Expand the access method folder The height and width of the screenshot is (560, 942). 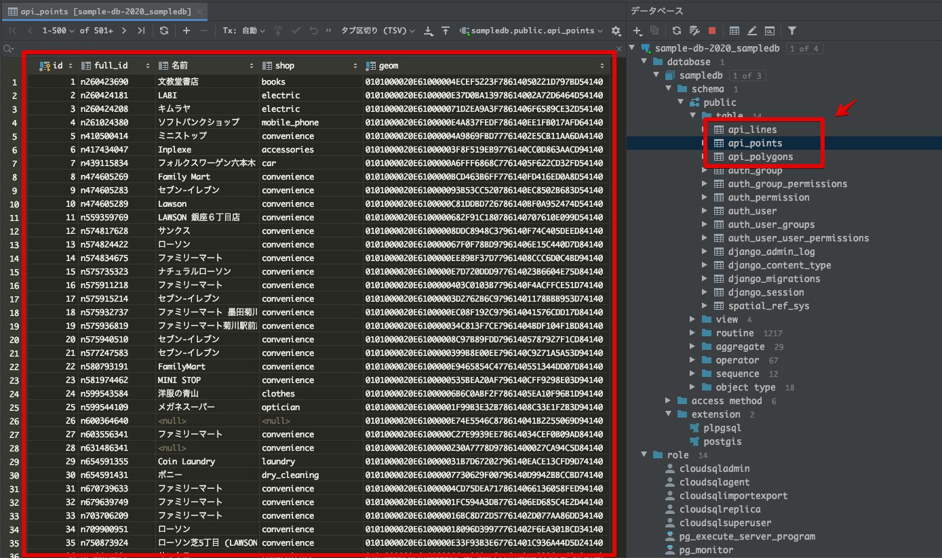click(669, 401)
